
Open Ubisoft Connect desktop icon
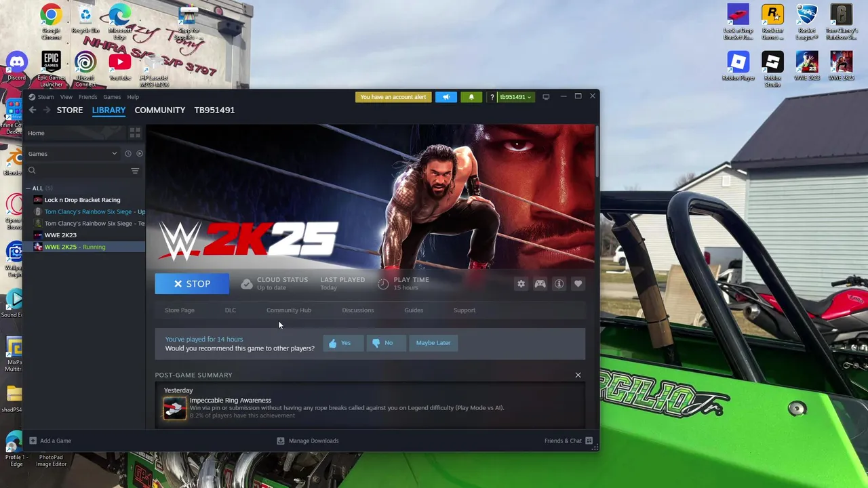[x=85, y=70]
